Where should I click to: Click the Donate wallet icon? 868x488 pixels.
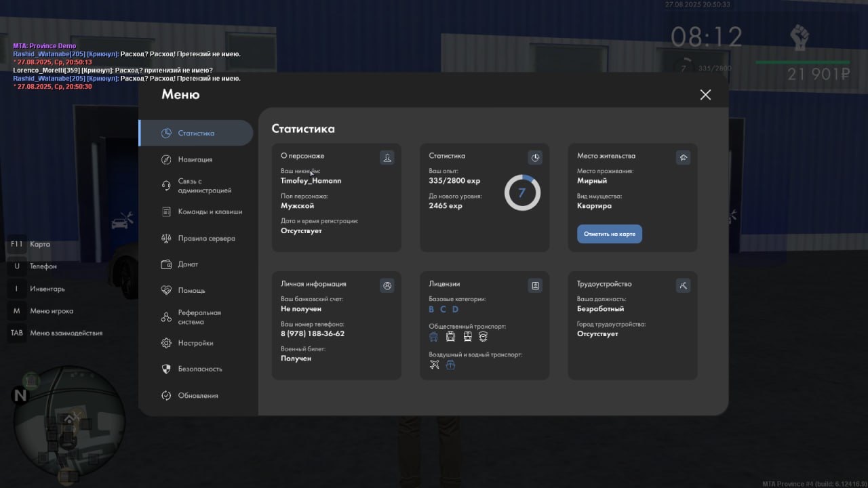(x=166, y=264)
